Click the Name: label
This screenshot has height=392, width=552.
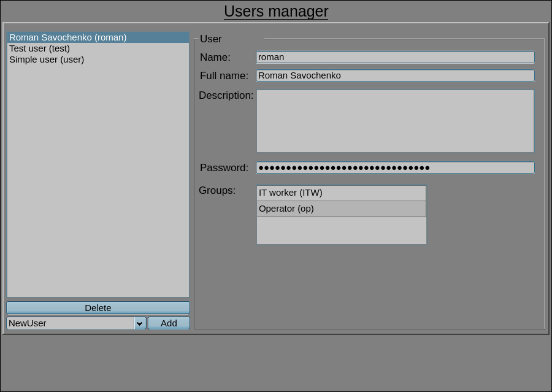coord(215,57)
